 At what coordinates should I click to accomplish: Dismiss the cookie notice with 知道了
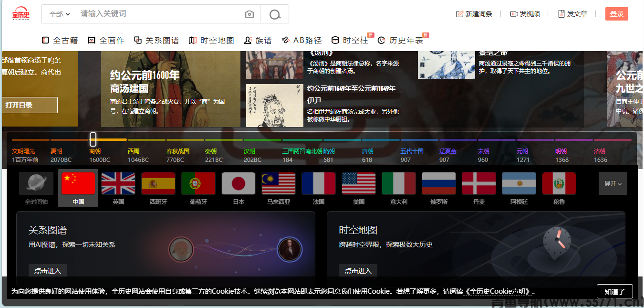[615, 291]
